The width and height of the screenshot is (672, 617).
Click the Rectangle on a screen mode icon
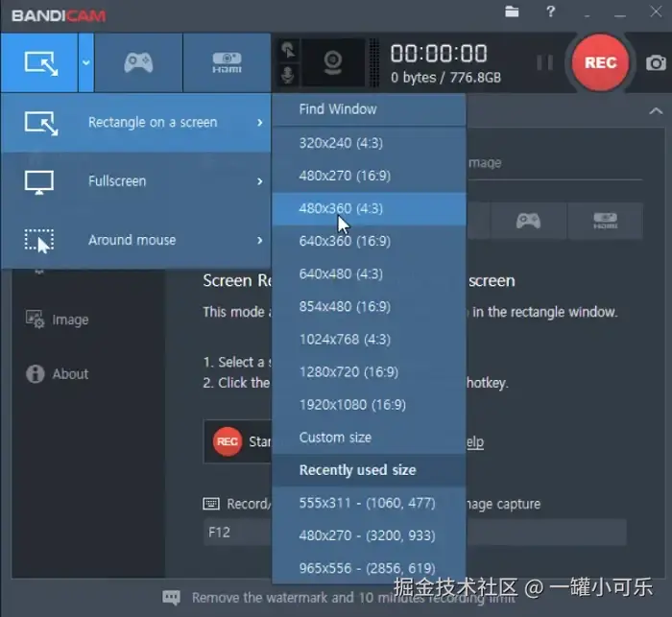coord(40,124)
